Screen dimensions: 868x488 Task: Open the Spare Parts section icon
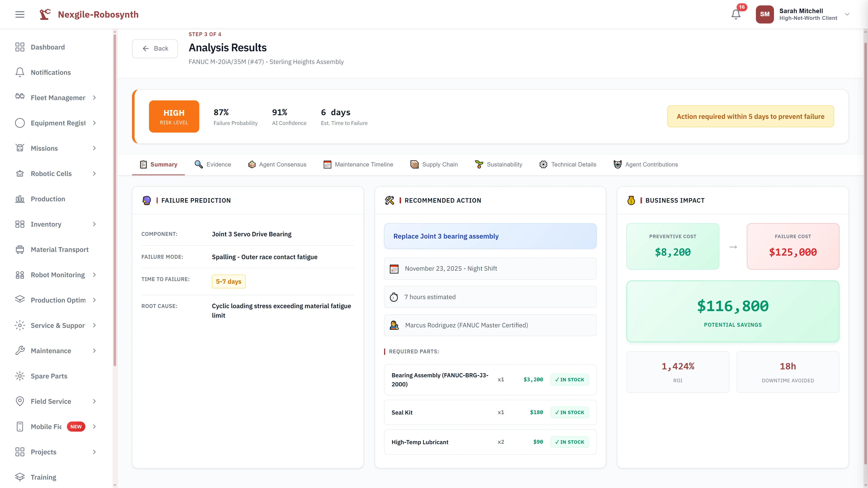point(19,376)
